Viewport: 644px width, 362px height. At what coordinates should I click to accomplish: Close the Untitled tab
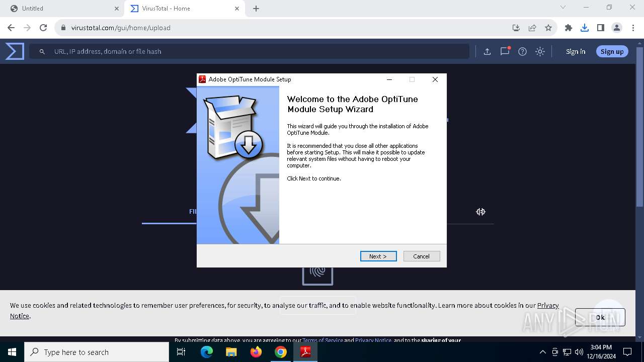point(117,9)
